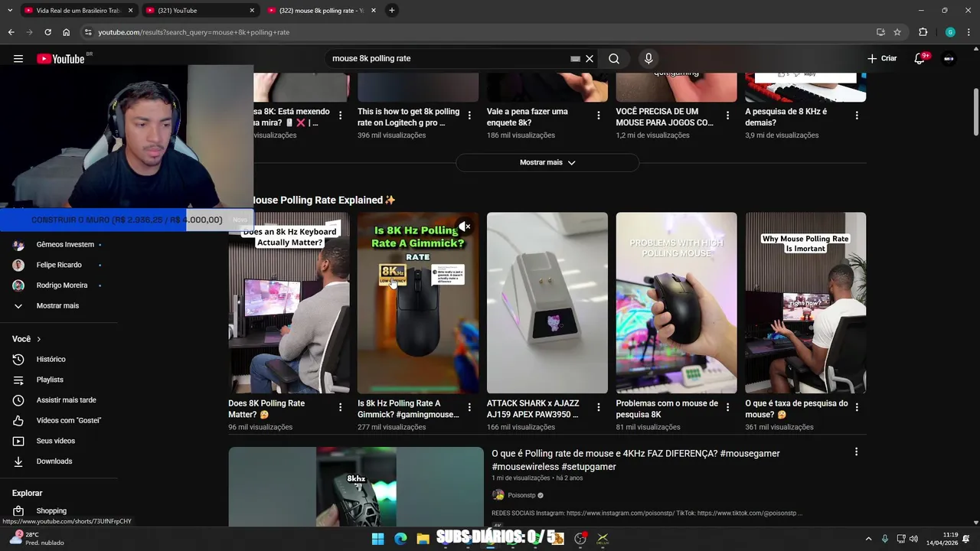
Task: Open options for 'O que é taxa de pesquisa do mouse?'
Action: click(x=857, y=407)
